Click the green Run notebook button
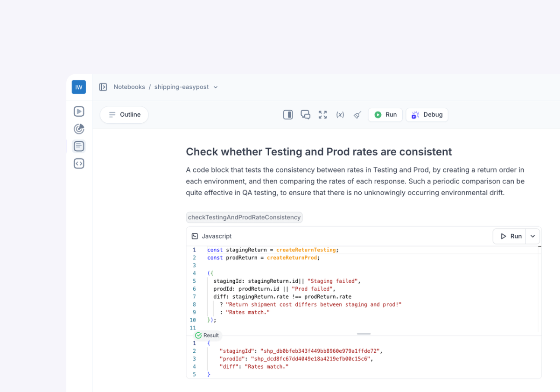The image size is (560, 392). point(385,115)
